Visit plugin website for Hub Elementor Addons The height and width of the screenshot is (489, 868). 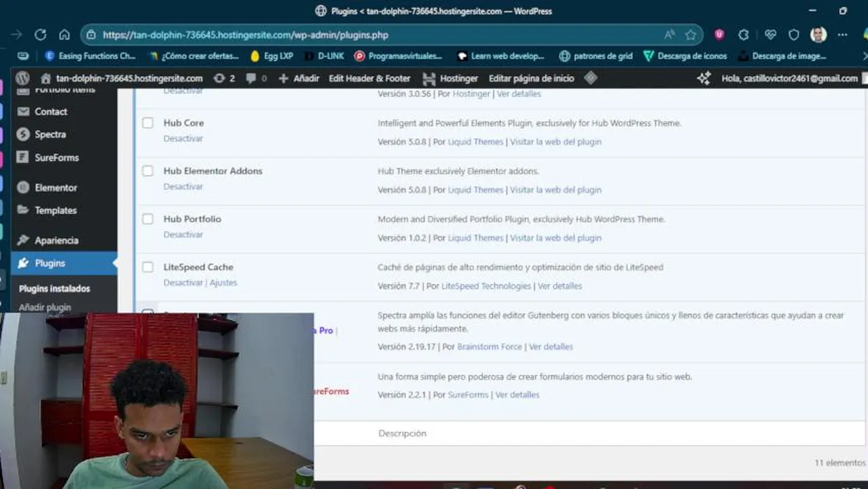click(556, 189)
